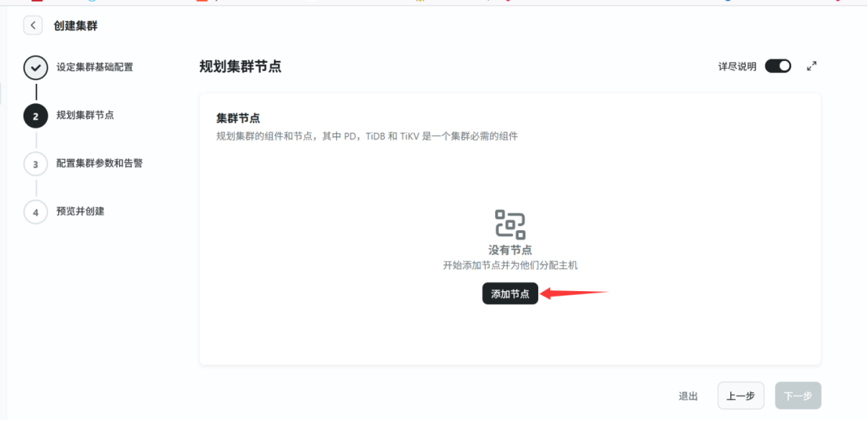Click the 集群节点 section heading
Viewport: 868px width, 421px height.
238,118
